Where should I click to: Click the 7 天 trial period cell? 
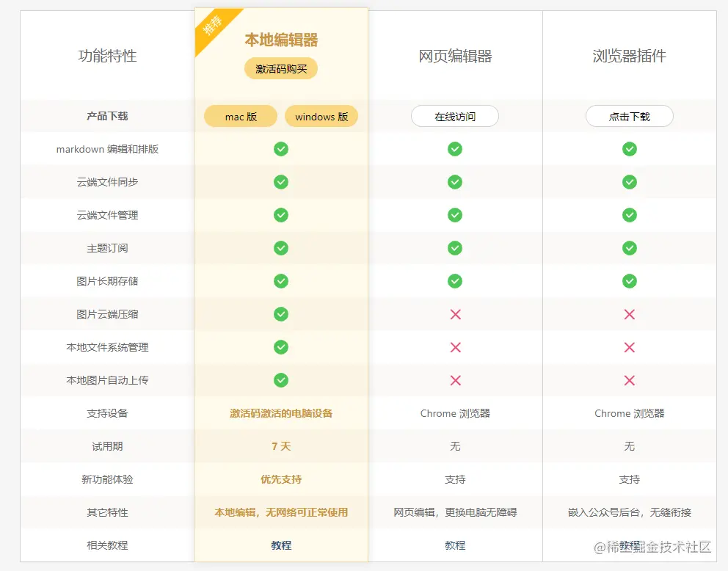coord(281,446)
